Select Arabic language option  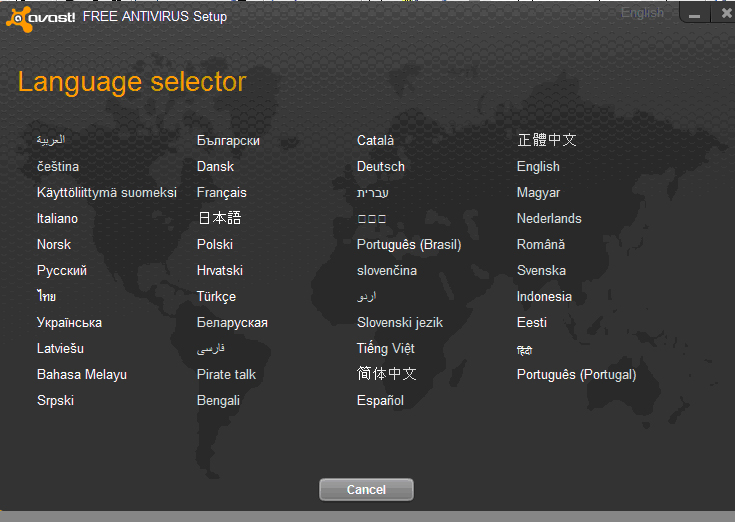pos(51,140)
